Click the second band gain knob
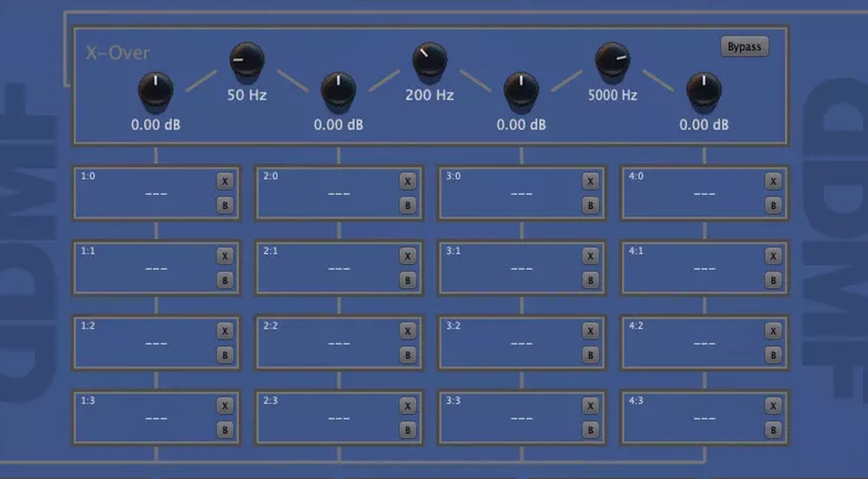The height and width of the screenshot is (479, 868). coord(338,90)
